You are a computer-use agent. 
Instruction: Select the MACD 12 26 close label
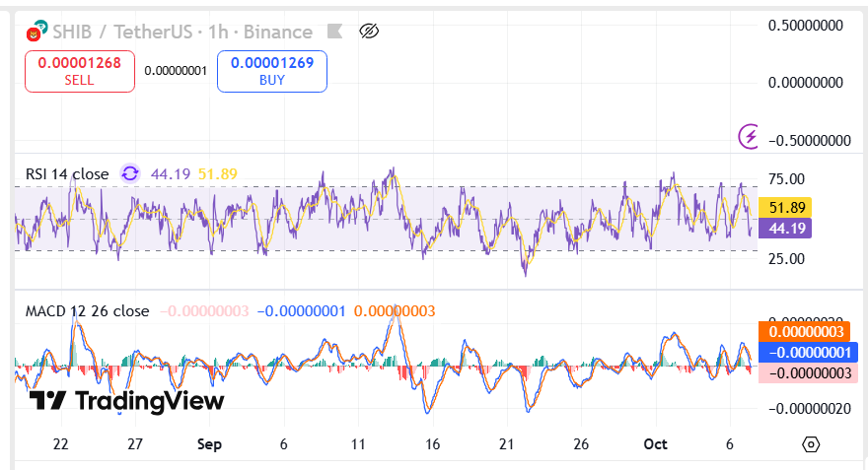(x=87, y=311)
